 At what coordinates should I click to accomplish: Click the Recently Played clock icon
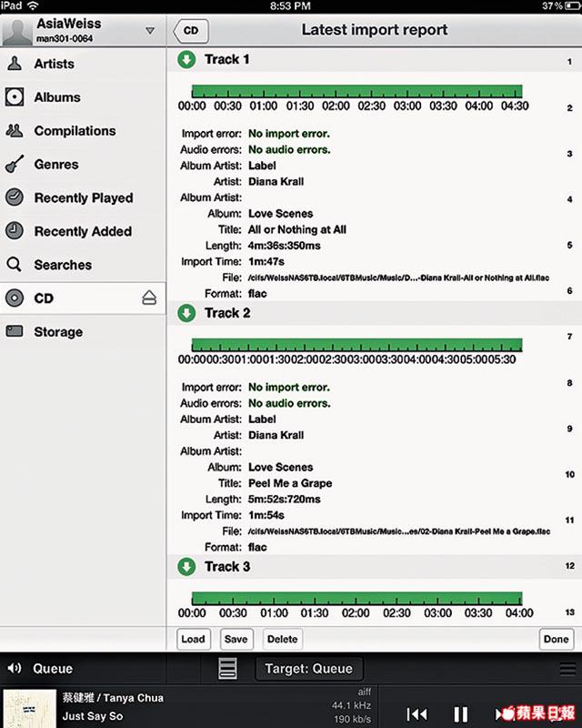[15, 197]
